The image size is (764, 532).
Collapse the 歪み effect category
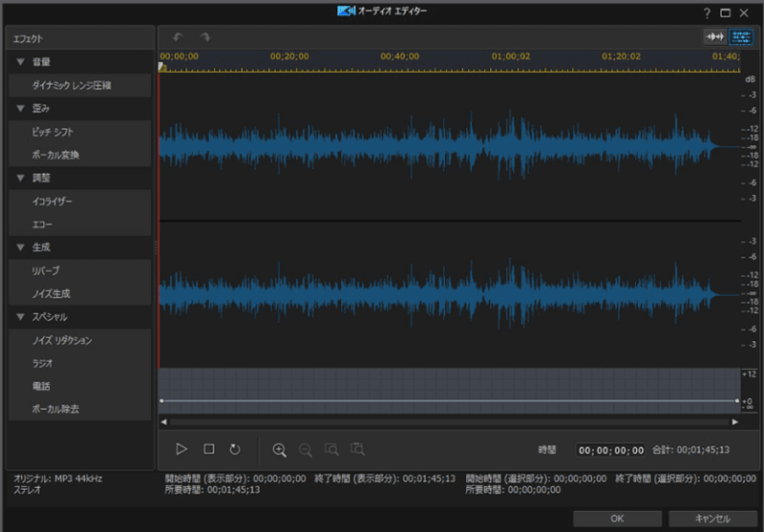click(21, 109)
